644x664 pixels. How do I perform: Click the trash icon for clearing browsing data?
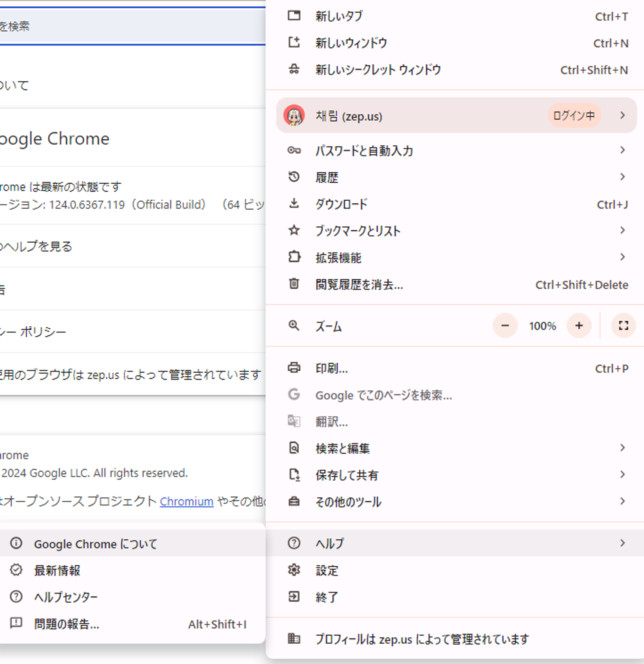(294, 284)
